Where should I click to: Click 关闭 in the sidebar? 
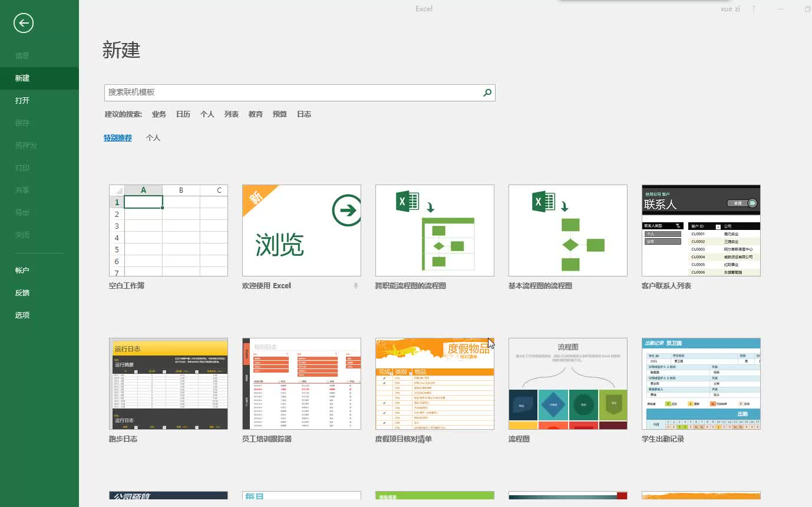pyautogui.click(x=22, y=235)
